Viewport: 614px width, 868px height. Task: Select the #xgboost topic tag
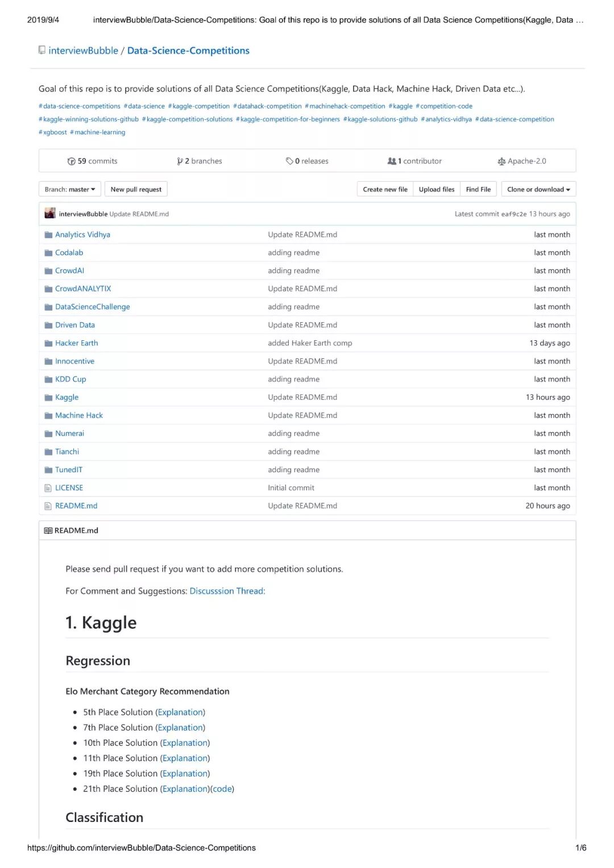pos(53,132)
